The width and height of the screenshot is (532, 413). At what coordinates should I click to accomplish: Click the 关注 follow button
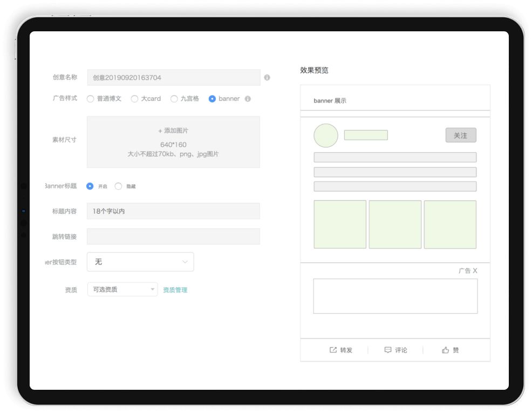coord(461,136)
